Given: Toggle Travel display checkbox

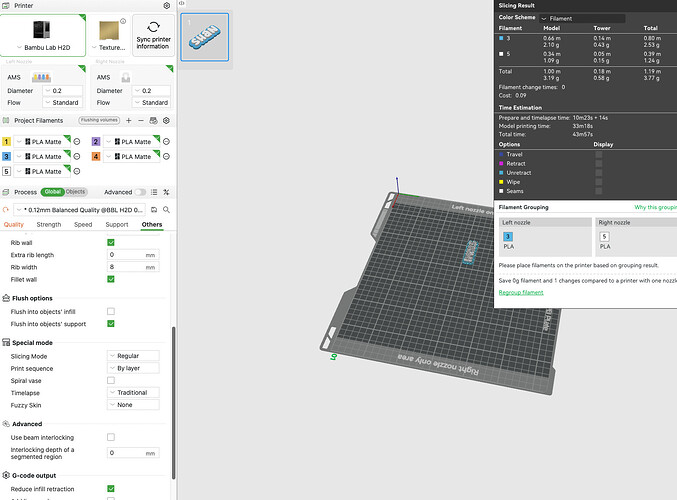Looking at the screenshot, I should click(x=598, y=154).
